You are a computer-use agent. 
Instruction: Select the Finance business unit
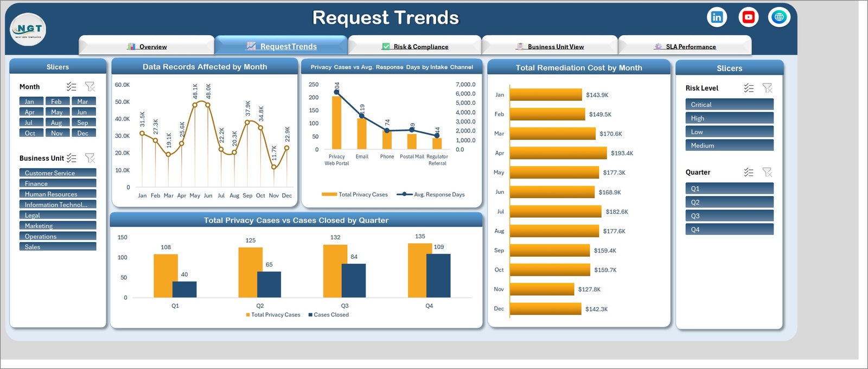[58, 183]
